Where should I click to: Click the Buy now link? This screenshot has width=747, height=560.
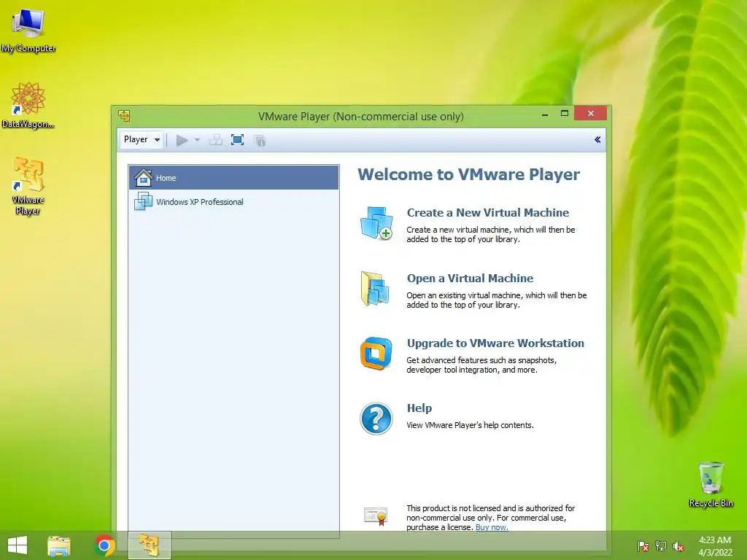click(492, 527)
